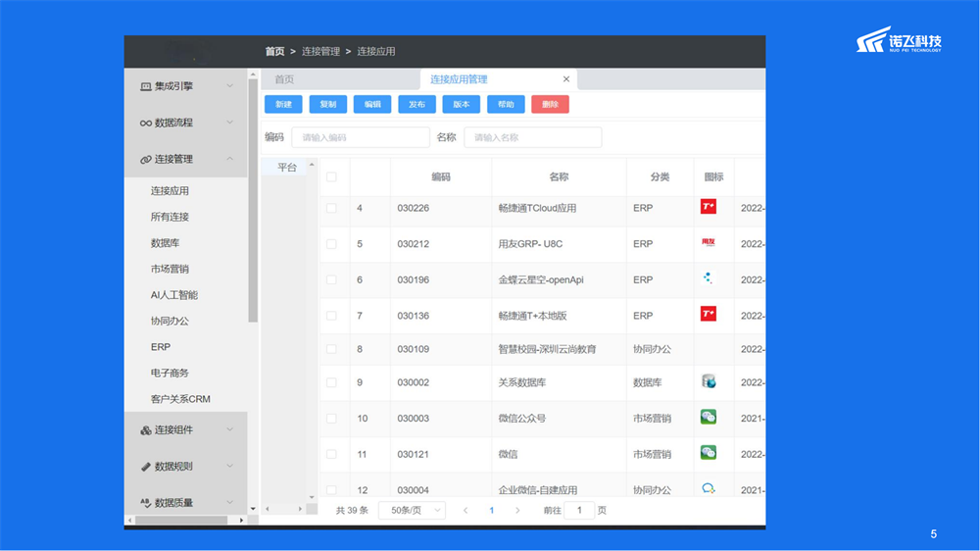Screen dimensions: 980x551
Task: Click the 连接组件 sidebar icon
Action: [146, 430]
